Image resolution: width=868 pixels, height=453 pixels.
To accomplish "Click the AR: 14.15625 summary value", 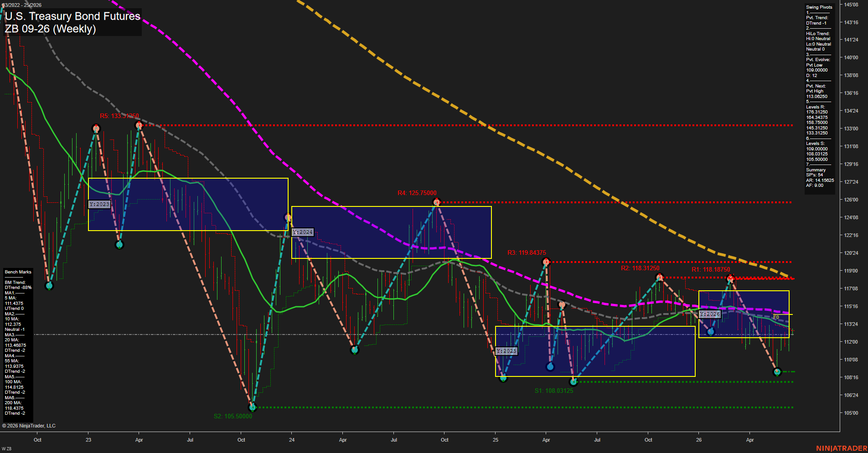I will click(x=820, y=180).
